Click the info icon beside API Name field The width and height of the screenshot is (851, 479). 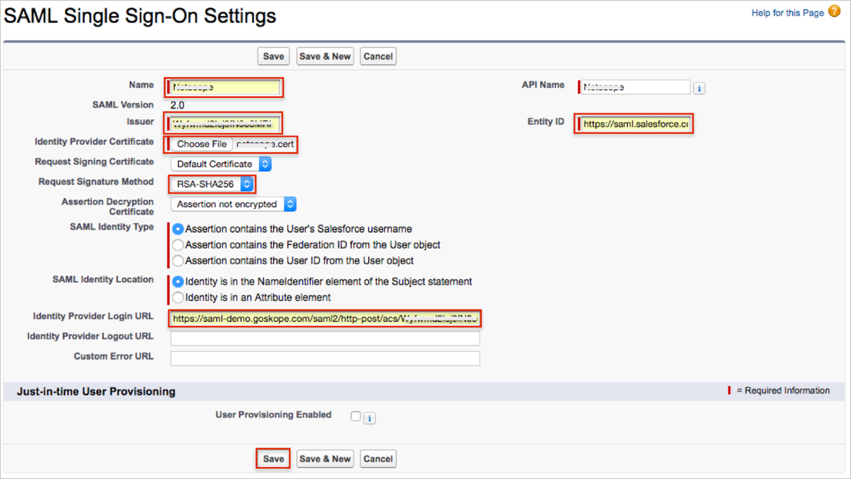pyautogui.click(x=699, y=88)
